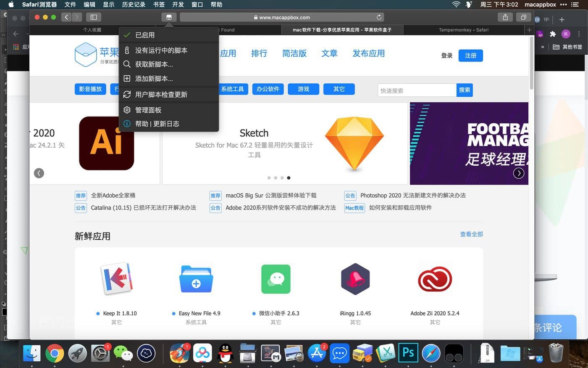
Task: Click the Wi-Fi status icon in the menu bar
Action: point(456,5)
